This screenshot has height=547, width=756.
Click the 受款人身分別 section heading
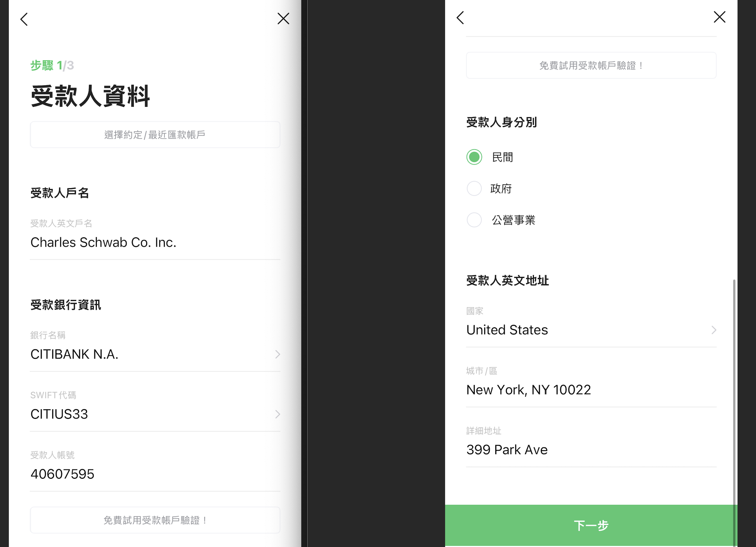501,122
